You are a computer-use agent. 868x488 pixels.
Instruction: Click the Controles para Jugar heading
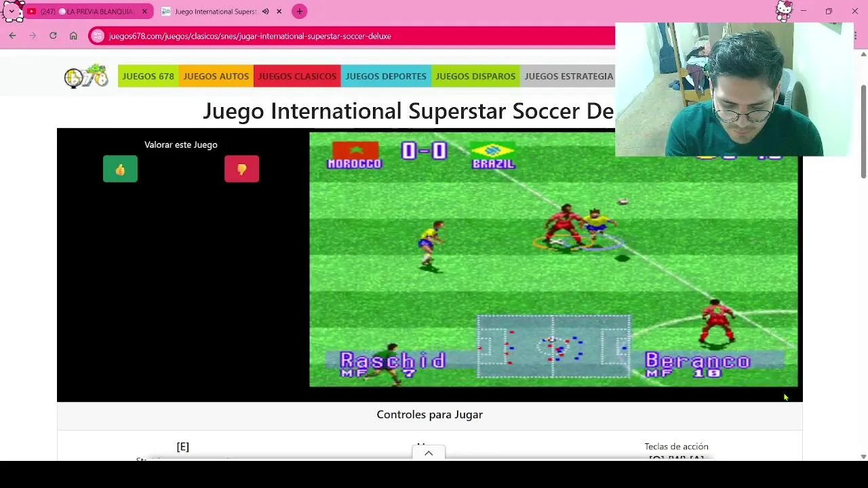pyautogui.click(x=430, y=414)
